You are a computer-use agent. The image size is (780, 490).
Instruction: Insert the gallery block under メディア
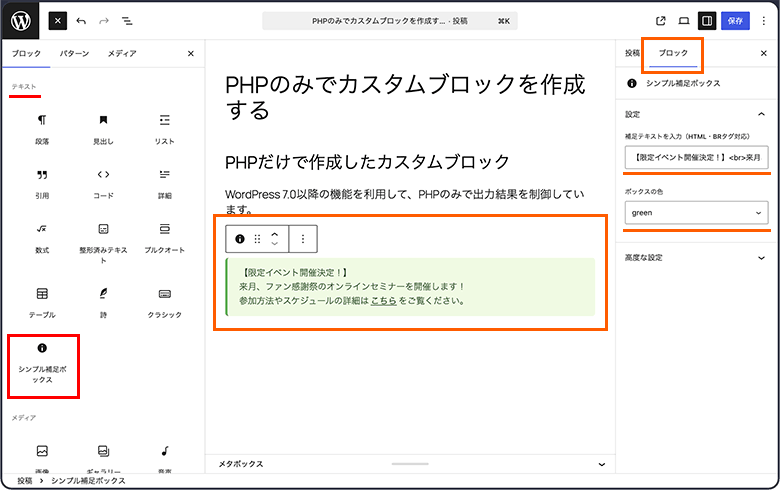point(103,458)
